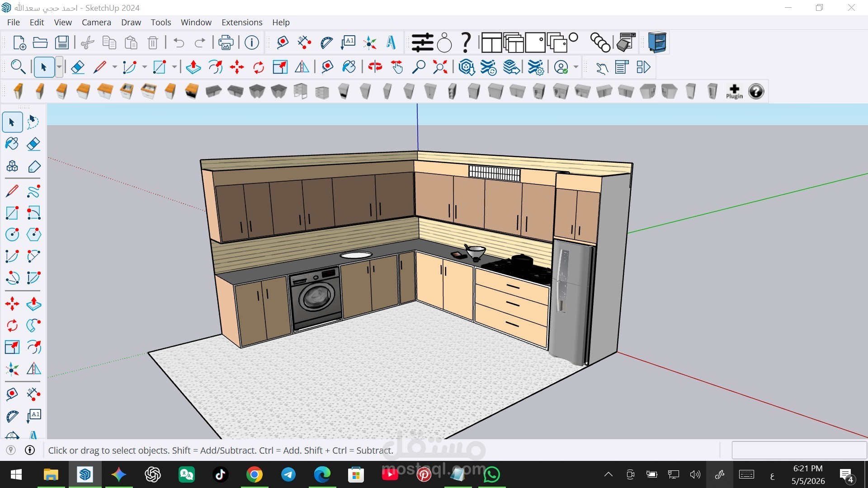868x488 pixels.
Task: Select the Lasso Select tool in left toolbar
Action: click(x=33, y=122)
